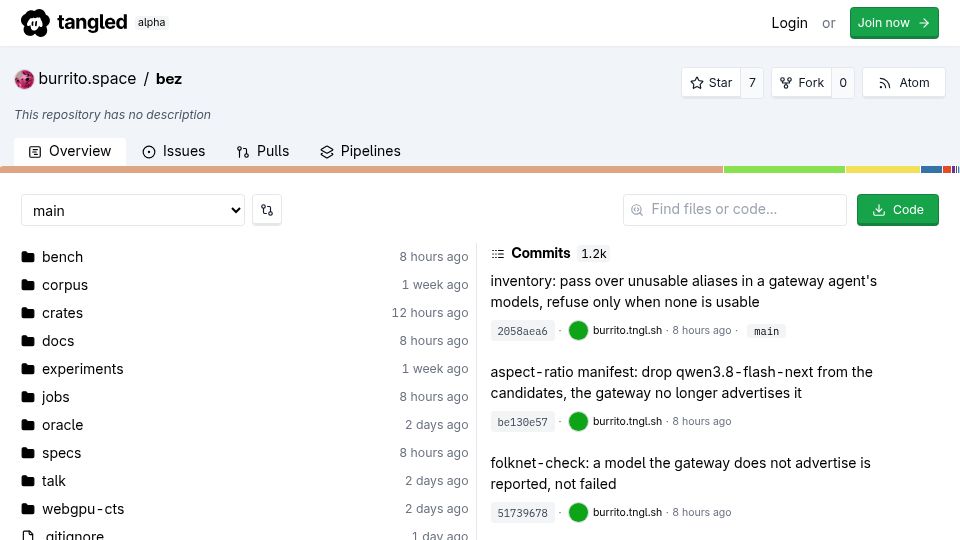
Task: Open commit hash 51739678
Action: click(x=522, y=513)
